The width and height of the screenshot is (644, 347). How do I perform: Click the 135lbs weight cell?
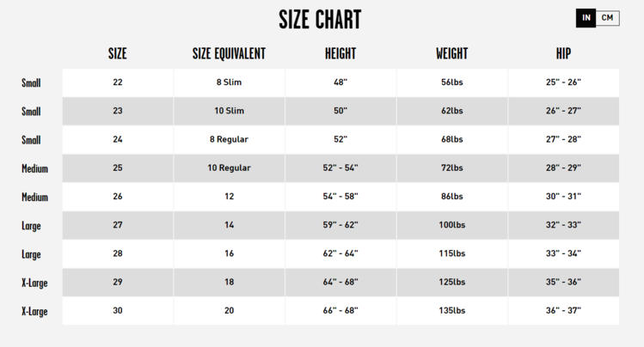452,311
